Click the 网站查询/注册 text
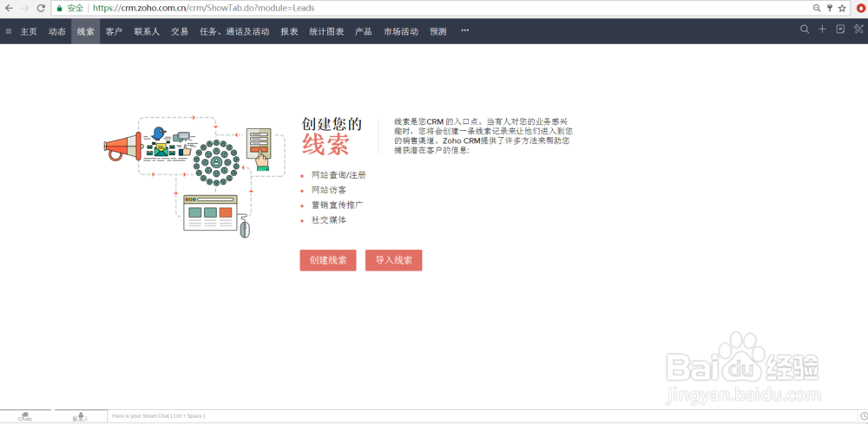Screen dimensions: 868x424 (x=339, y=175)
